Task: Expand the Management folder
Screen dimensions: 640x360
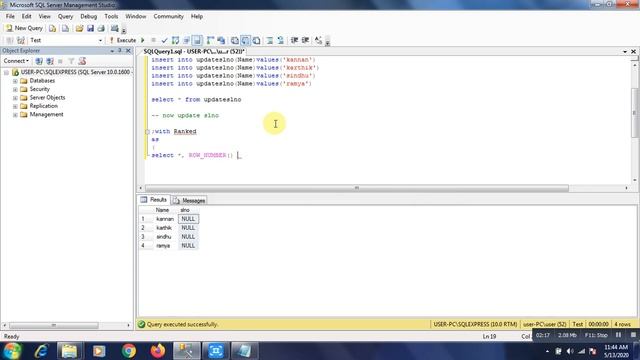Action: click(15, 115)
